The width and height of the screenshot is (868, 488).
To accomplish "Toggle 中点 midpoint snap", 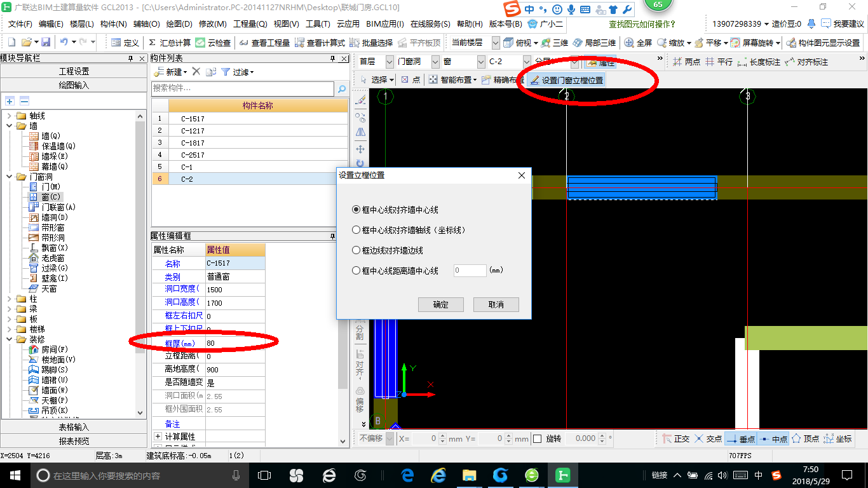I will point(773,438).
